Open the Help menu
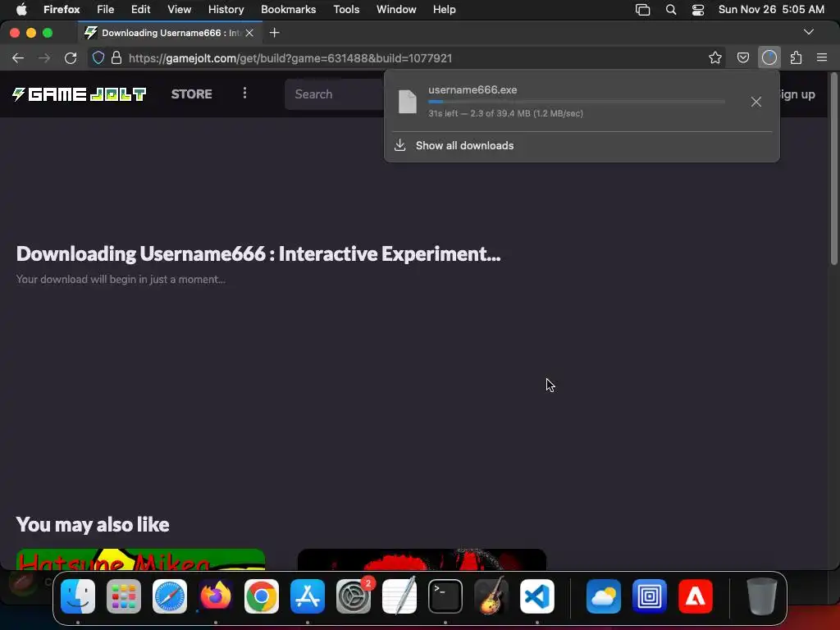Image resolution: width=840 pixels, height=630 pixels. coord(444,9)
